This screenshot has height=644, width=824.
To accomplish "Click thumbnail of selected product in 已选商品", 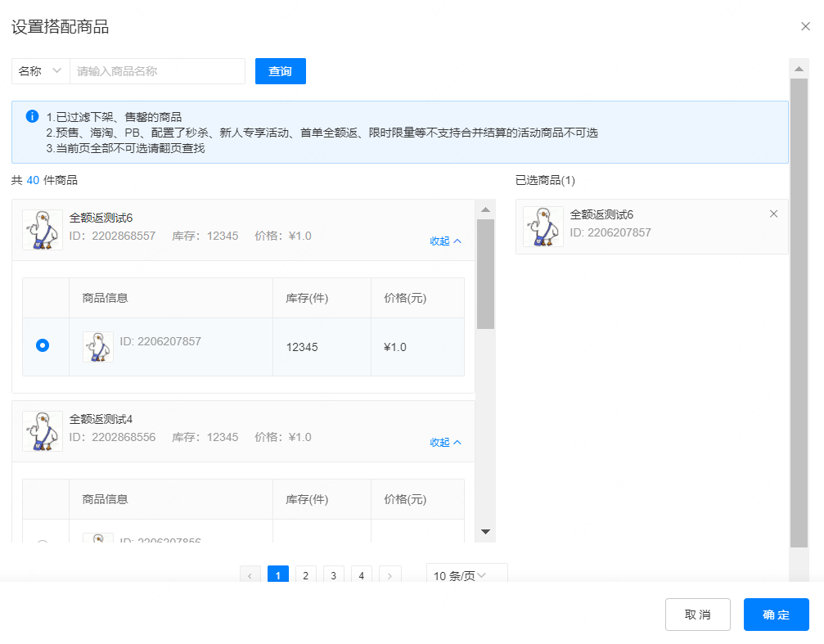I will pyautogui.click(x=543, y=227).
